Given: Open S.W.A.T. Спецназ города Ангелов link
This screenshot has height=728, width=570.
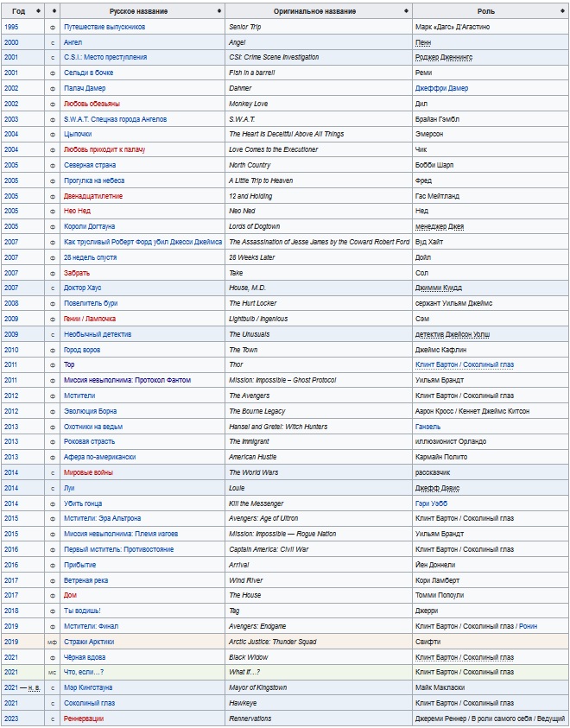Looking at the screenshot, I should click(x=115, y=119).
